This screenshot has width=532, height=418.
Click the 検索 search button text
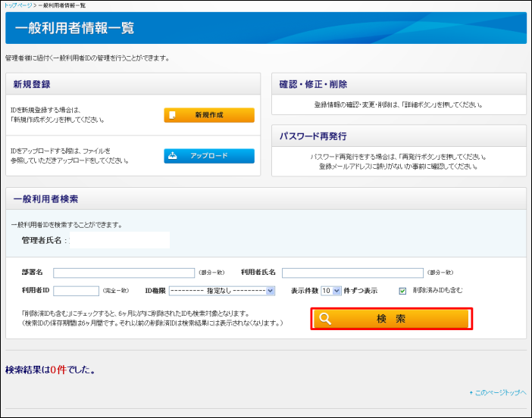tap(391, 319)
